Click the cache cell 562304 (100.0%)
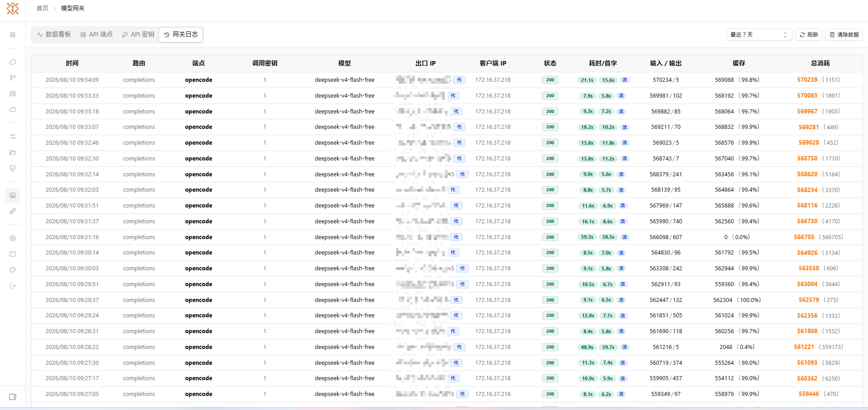This screenshot has height=410, width=868. [737, 300]
